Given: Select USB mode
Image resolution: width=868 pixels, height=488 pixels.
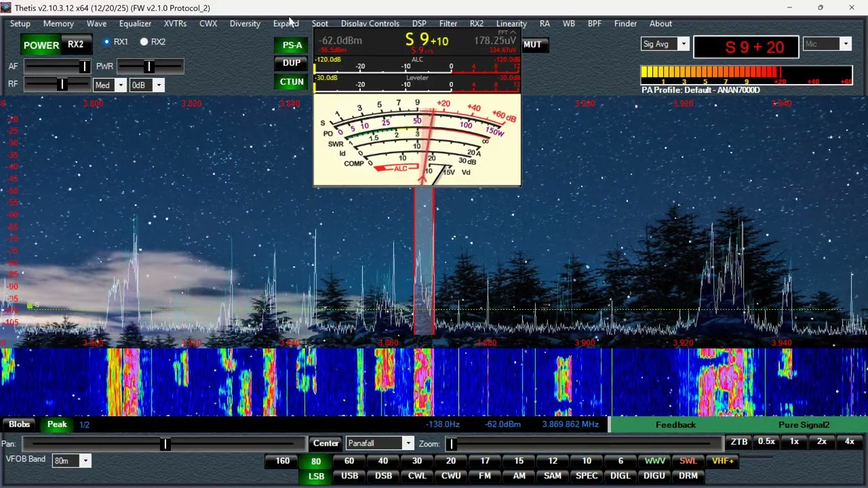Looking at the screenshot, I should (x=349, y=476).
